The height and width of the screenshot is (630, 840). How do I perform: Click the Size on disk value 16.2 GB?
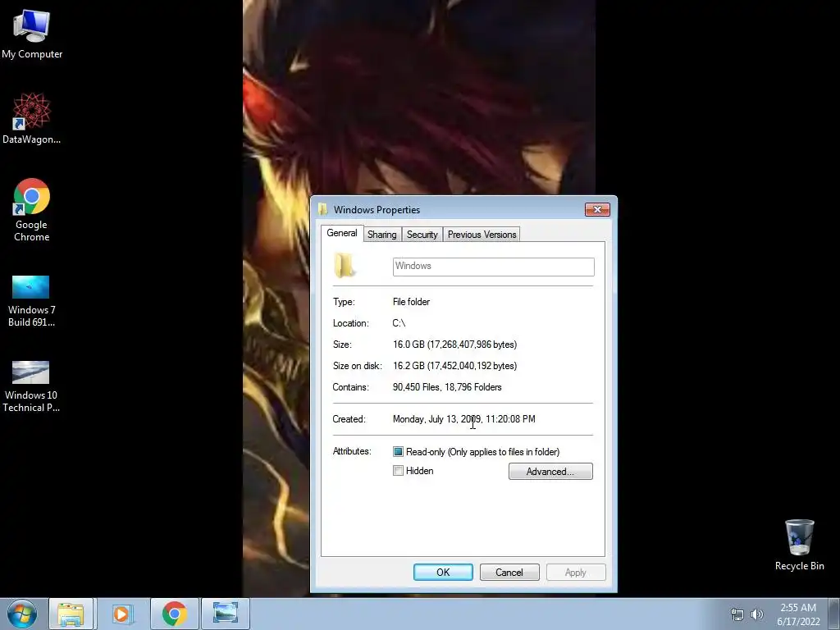coord(454,366)
